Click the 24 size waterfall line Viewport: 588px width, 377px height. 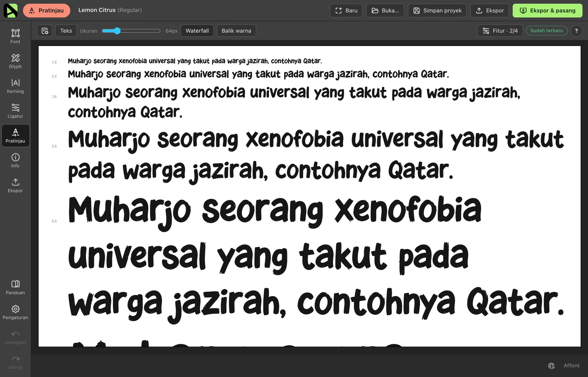click(x=258, y=74)
